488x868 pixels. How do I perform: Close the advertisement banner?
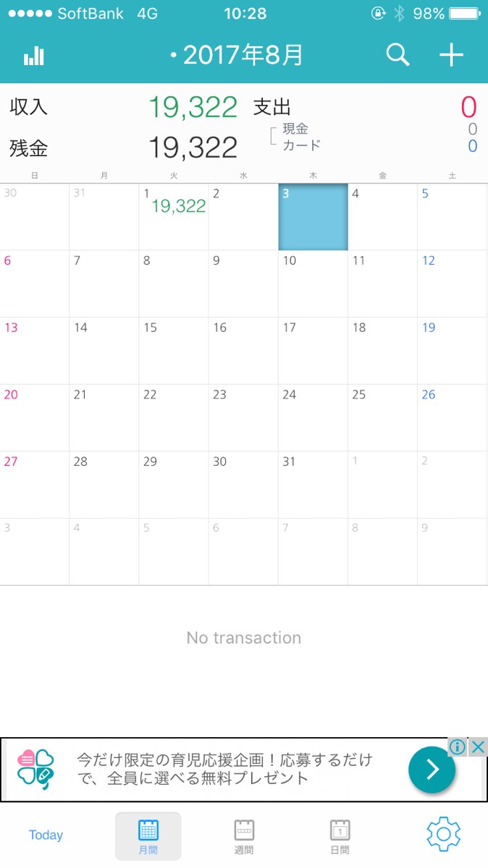pos(478,747)
